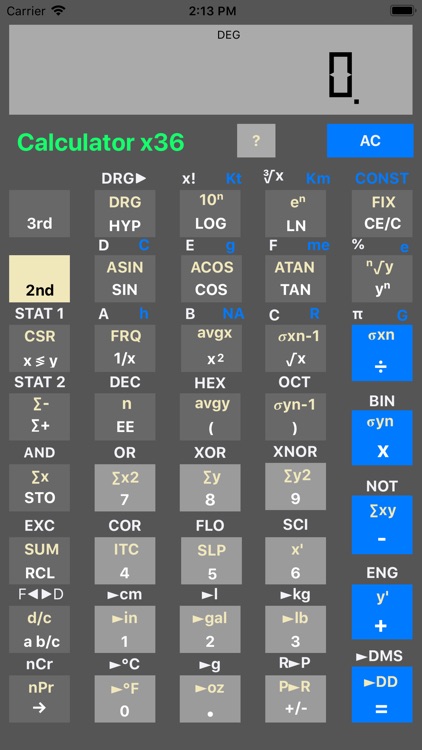Tap the blue plus key
Screen dimensions: 422x750
(382, 612)
